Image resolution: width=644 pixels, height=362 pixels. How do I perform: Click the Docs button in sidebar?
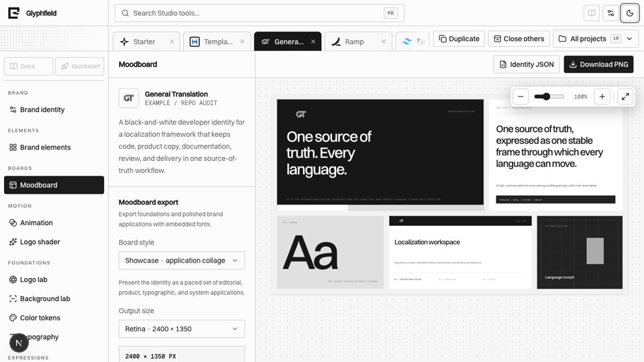coord(29,66)
